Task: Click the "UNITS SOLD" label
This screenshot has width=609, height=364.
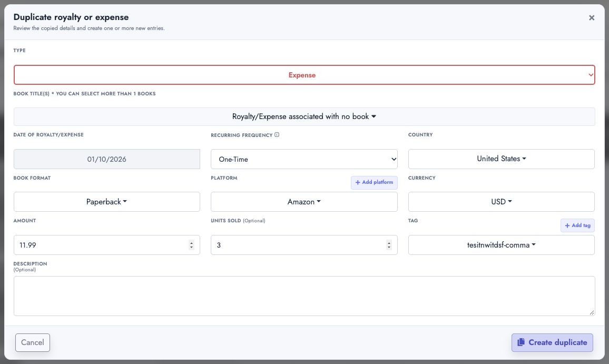Action: (x=226, y=221)
